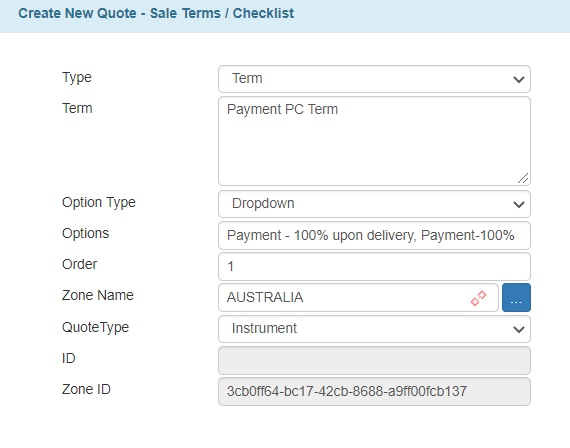Click the Options label text

pyautogui.click(x=85, y=233)
